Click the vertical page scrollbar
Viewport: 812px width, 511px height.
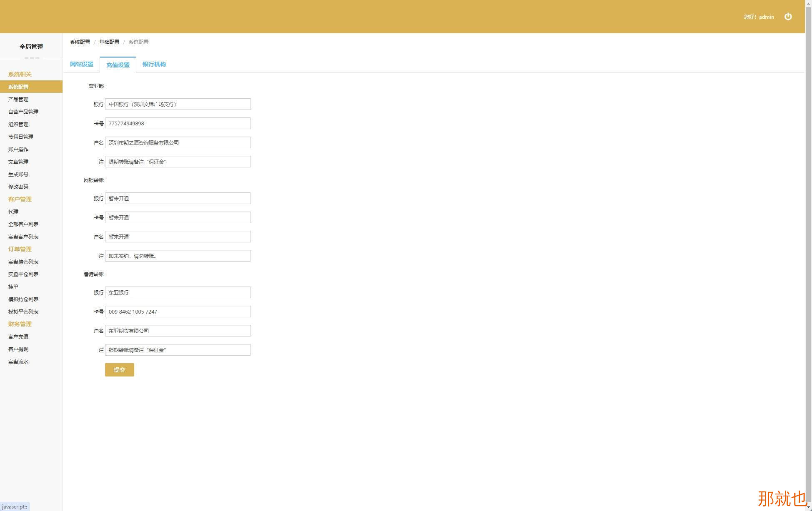[808, 250]
